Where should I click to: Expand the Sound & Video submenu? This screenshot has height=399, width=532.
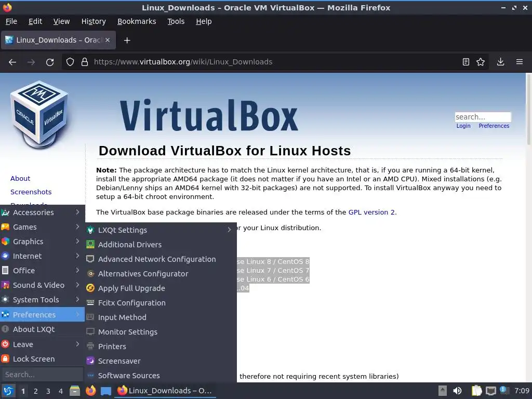(42, 285)
